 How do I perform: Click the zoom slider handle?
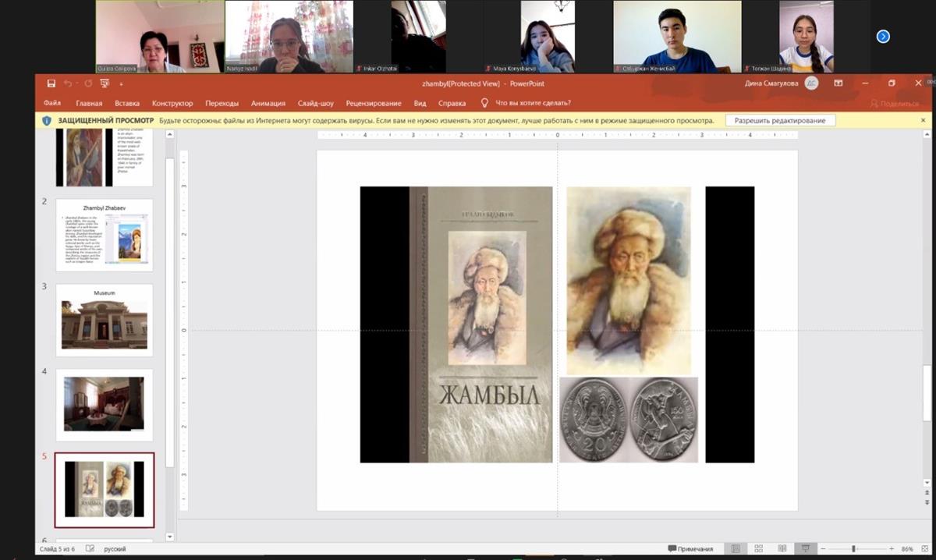tap(853, 549)
